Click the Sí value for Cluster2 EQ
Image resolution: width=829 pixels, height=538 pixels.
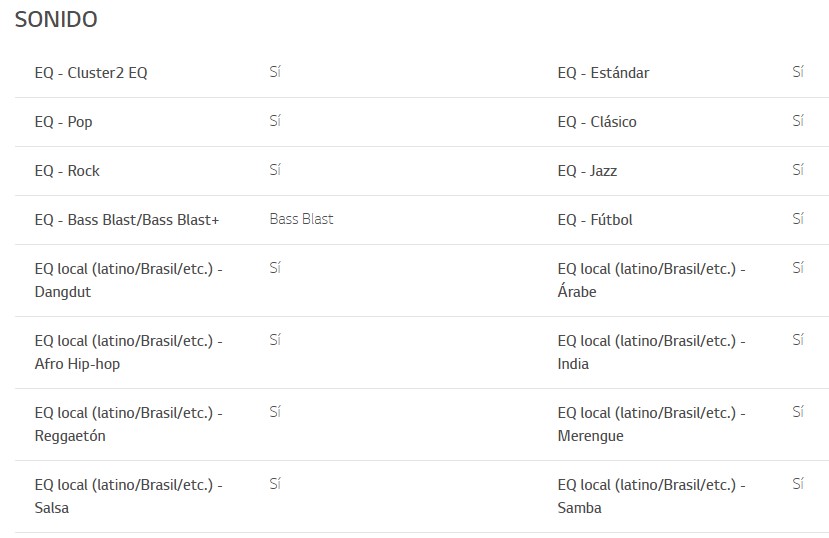[275, 72]
